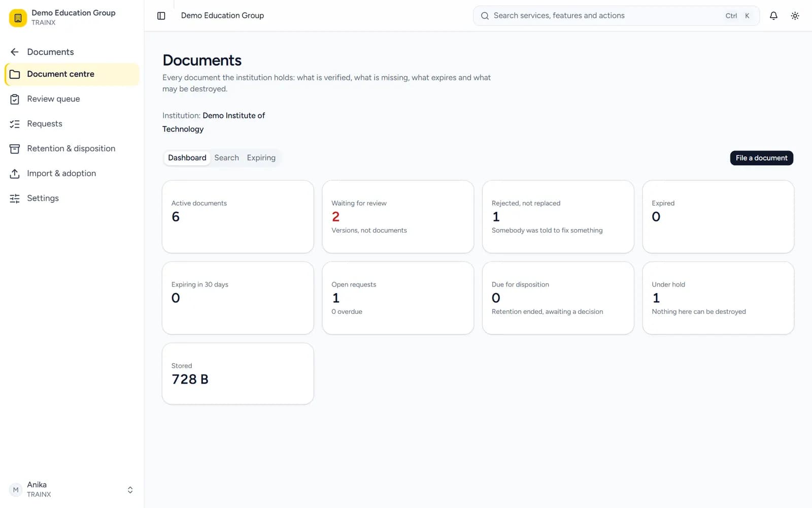The height and width of the screenshot is (508, 812).
Task: Open the Settings sliders icon
Action: pos(15,199)
